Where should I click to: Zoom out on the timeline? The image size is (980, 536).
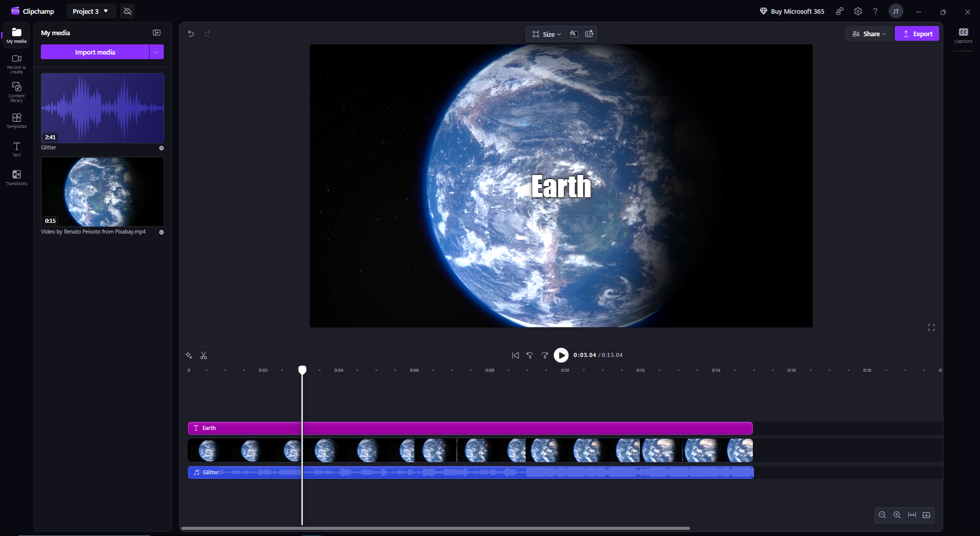[x=882, y=515]
